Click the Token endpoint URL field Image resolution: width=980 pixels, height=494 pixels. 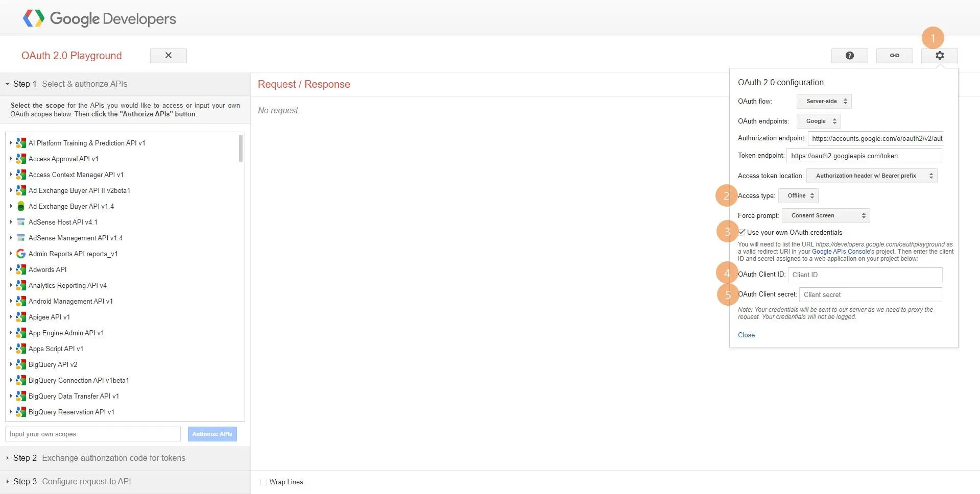click(x=864, y=156)
